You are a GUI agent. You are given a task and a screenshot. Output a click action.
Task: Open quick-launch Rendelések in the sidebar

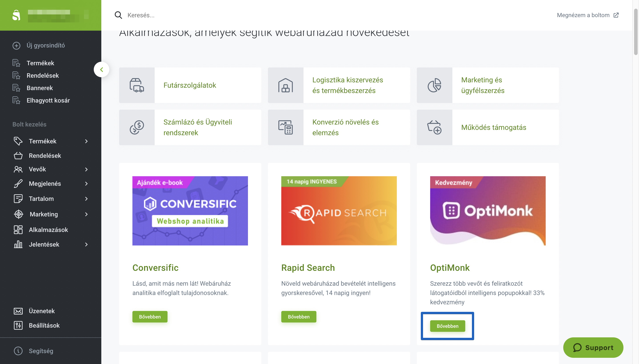[x=42, y=75]
